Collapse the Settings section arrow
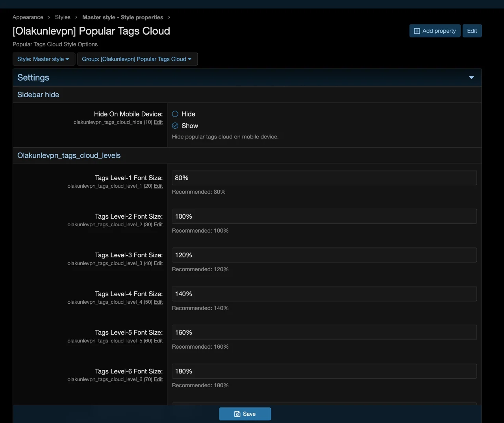The height and width of the screenshot is (423, 504). (x=471, y=78)
